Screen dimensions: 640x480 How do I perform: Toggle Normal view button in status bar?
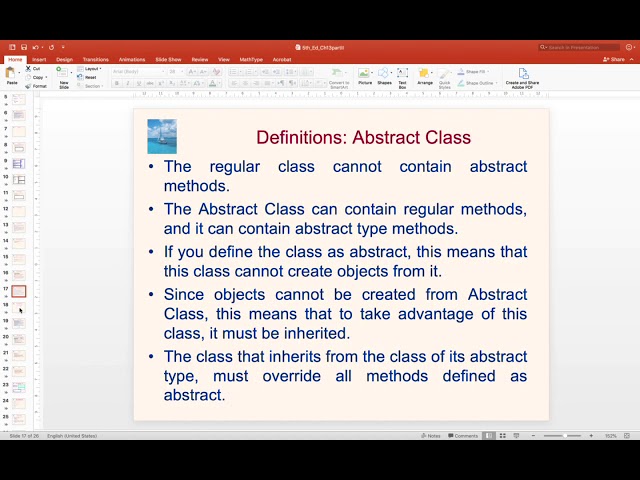(x=489, y=436)
